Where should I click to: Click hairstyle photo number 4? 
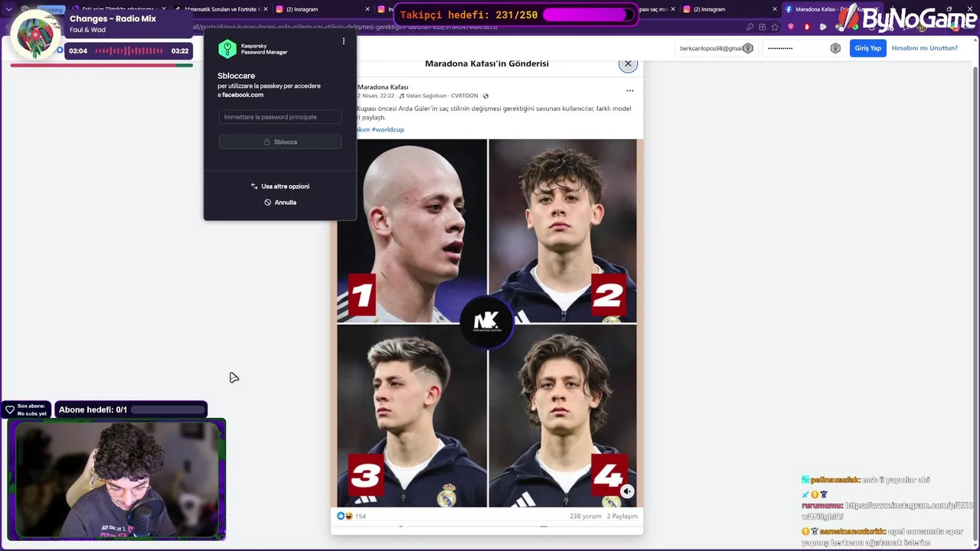pyautogui.click(x=563, y=416)
